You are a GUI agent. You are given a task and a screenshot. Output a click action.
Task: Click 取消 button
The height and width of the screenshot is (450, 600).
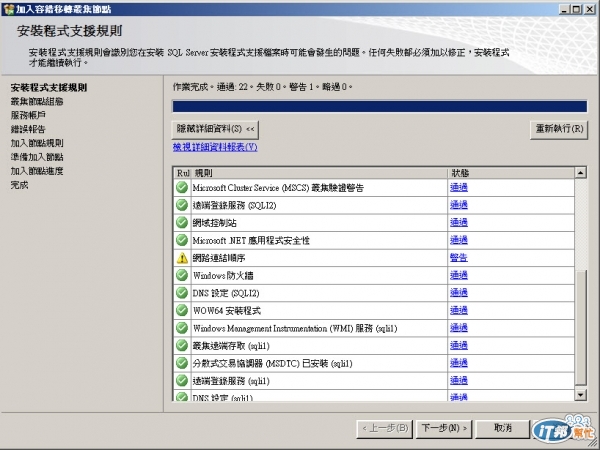click(x=502, y=429)
